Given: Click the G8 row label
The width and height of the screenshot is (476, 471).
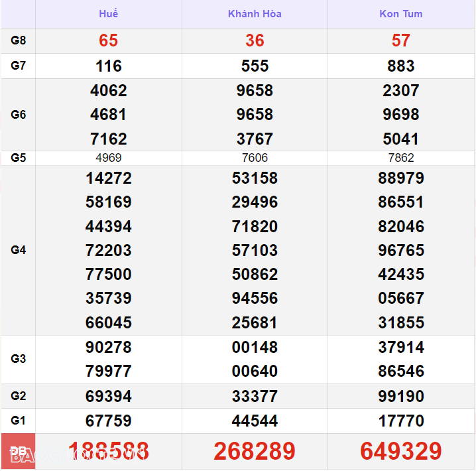Looking at the screenshot, I should coord(19,40).
